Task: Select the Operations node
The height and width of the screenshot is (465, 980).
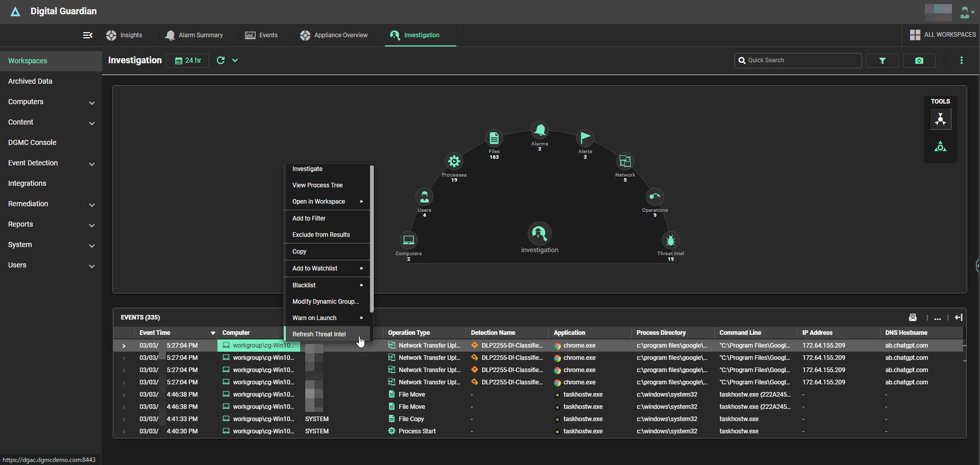Action: (655, 197)
